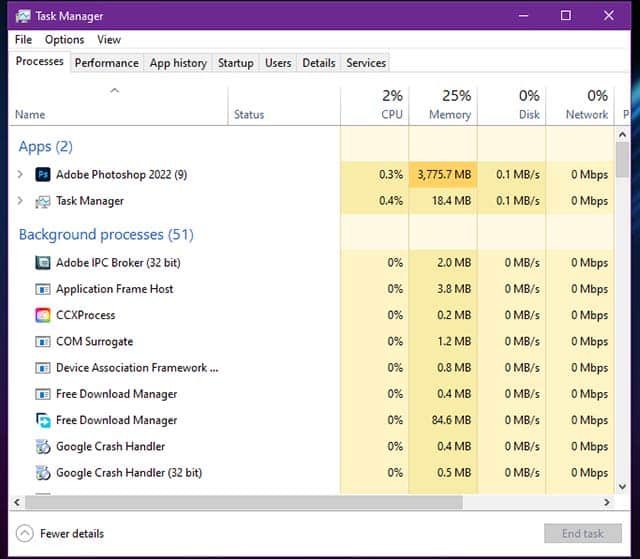Select the CCXProcess row
The height and width of the screenshot is (559, 640).
311,315
